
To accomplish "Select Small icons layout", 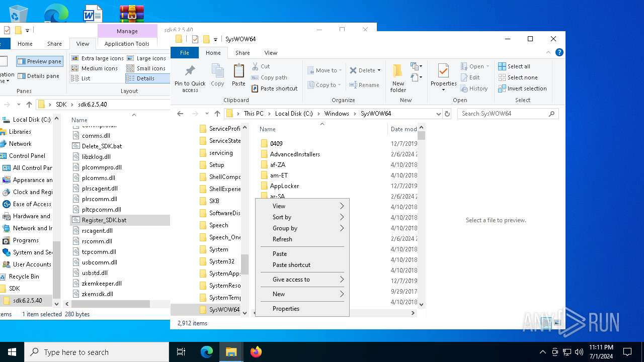I will 146,68.
